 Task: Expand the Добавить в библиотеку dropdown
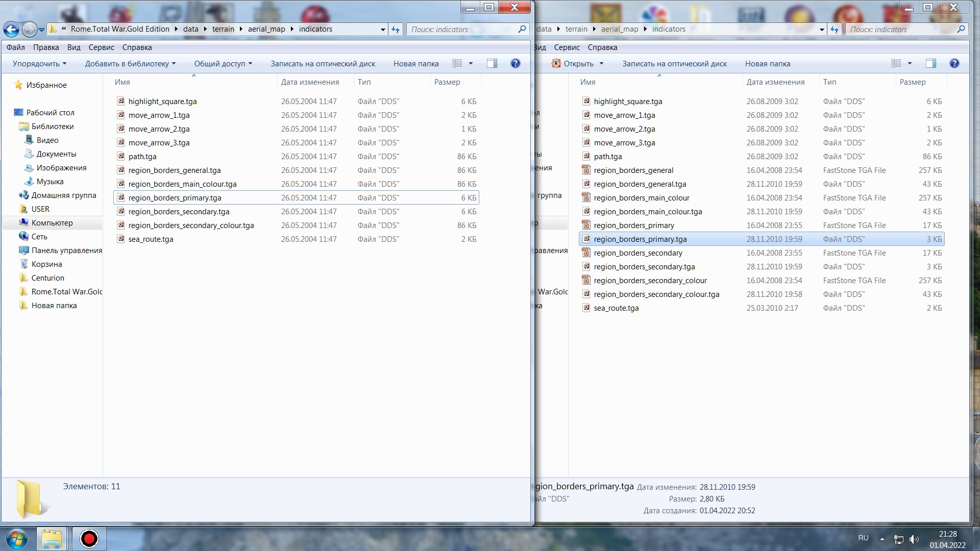pyautogui.click(x=130, y=64)
